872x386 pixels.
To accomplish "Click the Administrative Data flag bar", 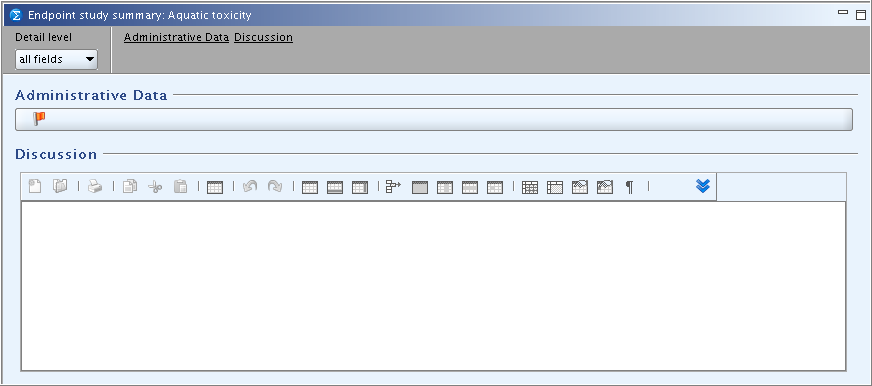I will click(x=434, y=120).
